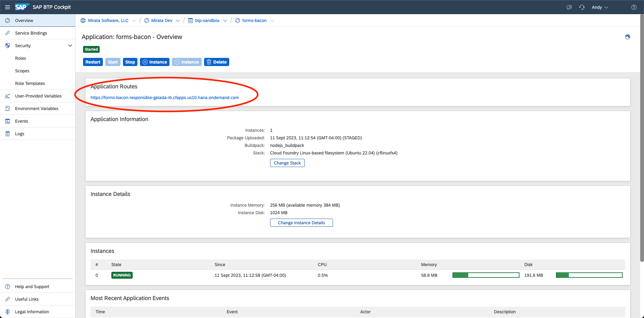The width and height of the screenshot is (644, 318).
Task: Navigate to btp-sandbox breadcrumb
Action: 207,20
